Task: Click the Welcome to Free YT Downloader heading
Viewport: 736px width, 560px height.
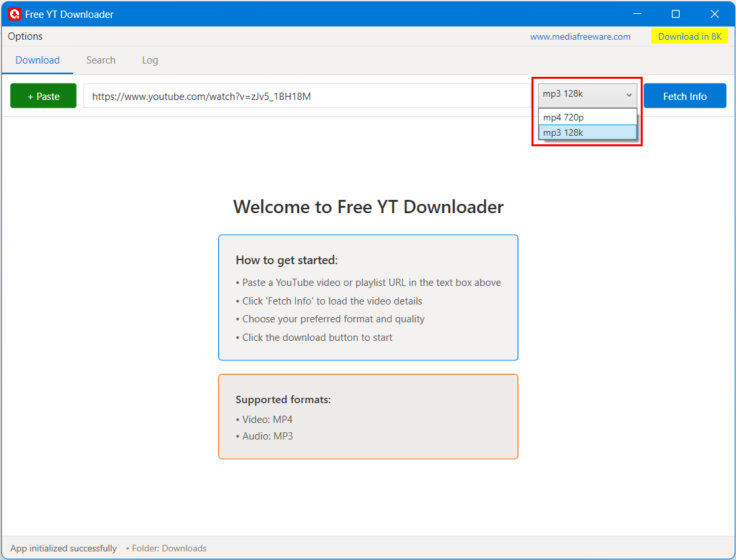Action: click(368, 207)
